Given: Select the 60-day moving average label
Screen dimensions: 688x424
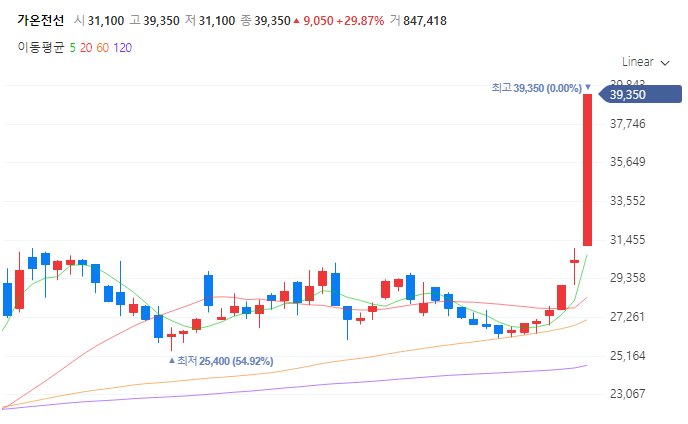Looking at the screenshot, I should pos(103,48).
